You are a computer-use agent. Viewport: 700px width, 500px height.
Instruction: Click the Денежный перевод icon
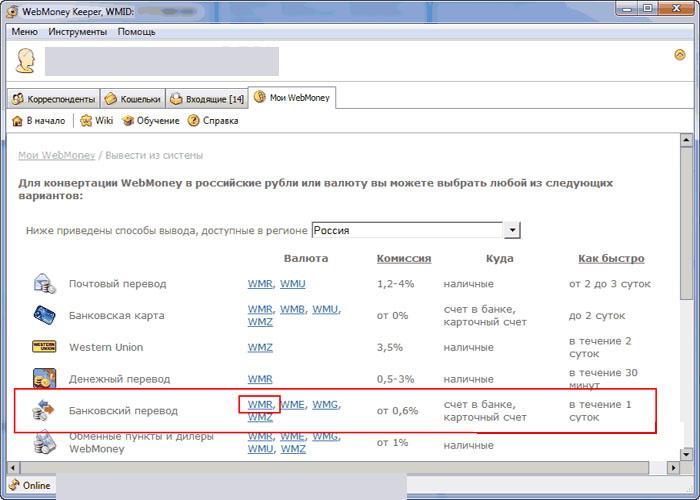pos(45,378)
